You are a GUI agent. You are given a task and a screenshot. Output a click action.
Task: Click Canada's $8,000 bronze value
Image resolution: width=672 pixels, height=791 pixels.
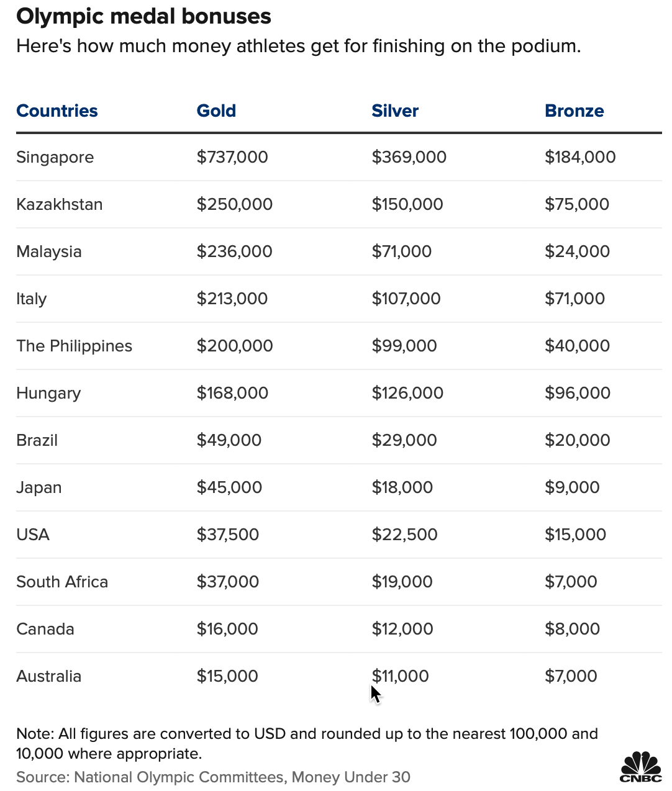click(573, 629)
